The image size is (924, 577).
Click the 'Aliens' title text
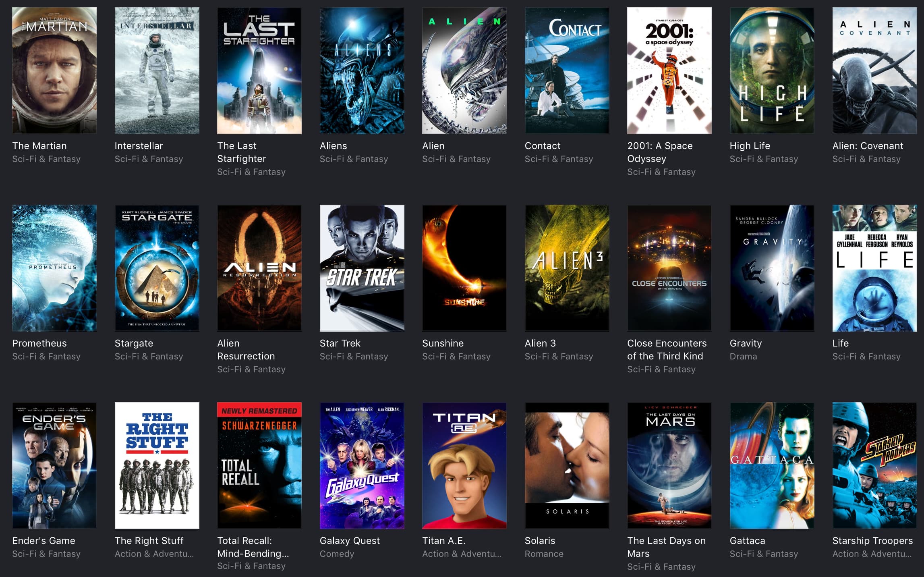click(334, 146)
